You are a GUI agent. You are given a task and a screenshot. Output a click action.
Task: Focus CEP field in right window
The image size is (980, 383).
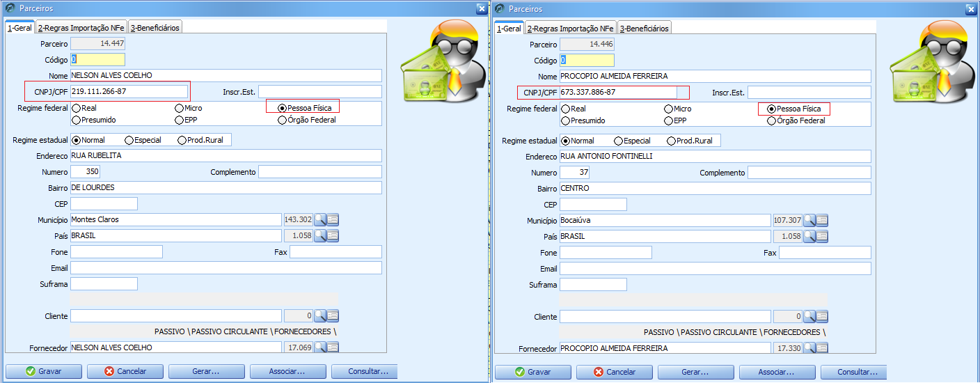tap(593, 205)
